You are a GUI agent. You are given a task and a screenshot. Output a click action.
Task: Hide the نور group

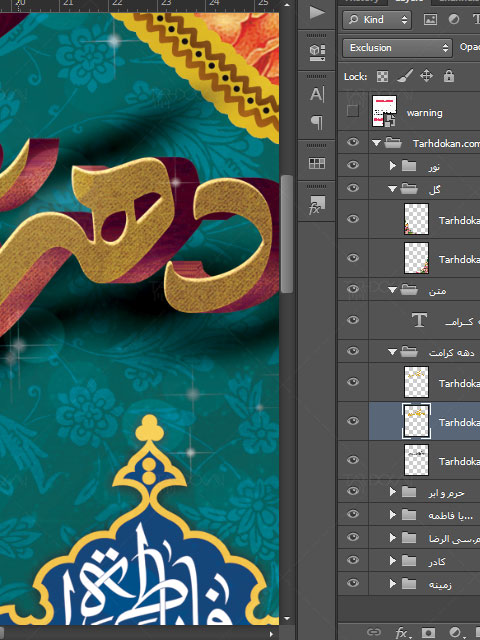353,165
